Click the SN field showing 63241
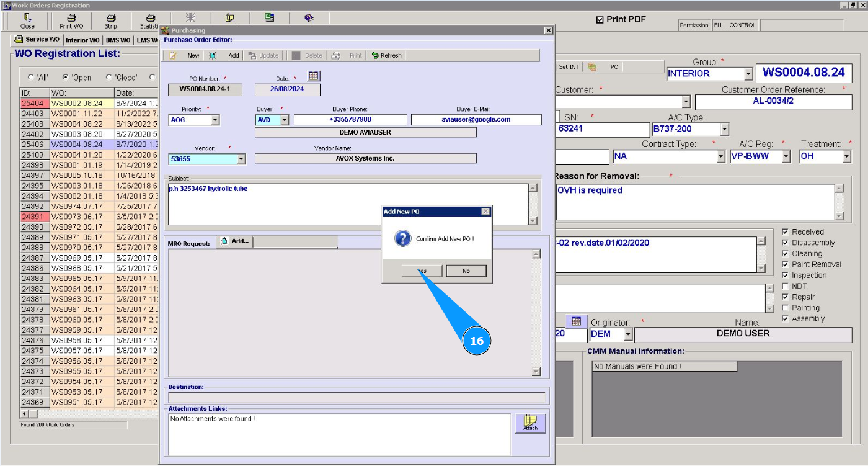This screenshot has width=868, height=466. [602, 130]
